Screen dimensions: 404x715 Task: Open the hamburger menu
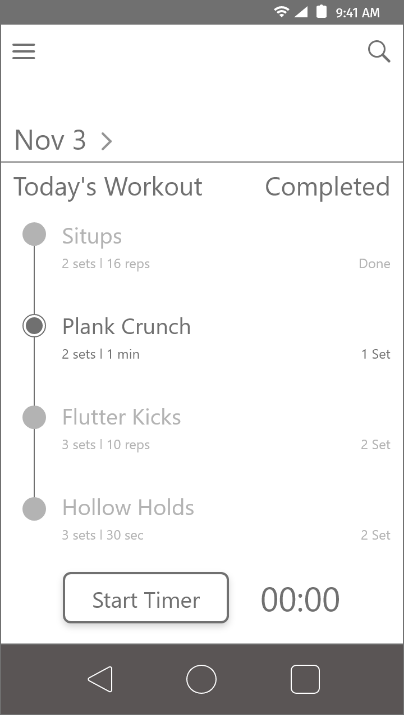point(24,51)
